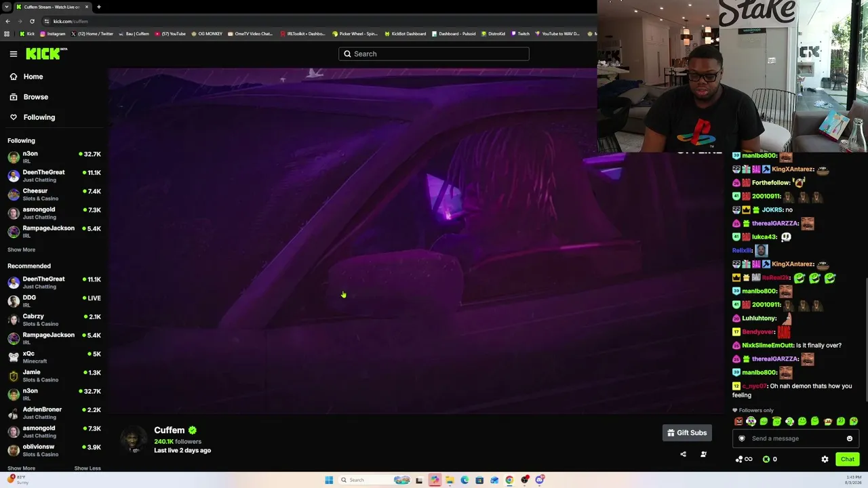This screenshot has width=868, height=488.
Task: Open the emoji picker in chat input
Action: [x=850, y=439]
